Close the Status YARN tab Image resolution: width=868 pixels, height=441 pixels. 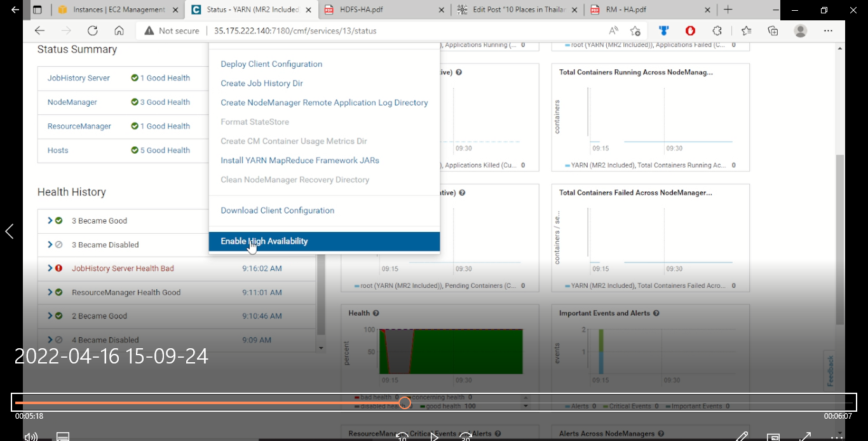pyautogui.click(x=309, y=10)
